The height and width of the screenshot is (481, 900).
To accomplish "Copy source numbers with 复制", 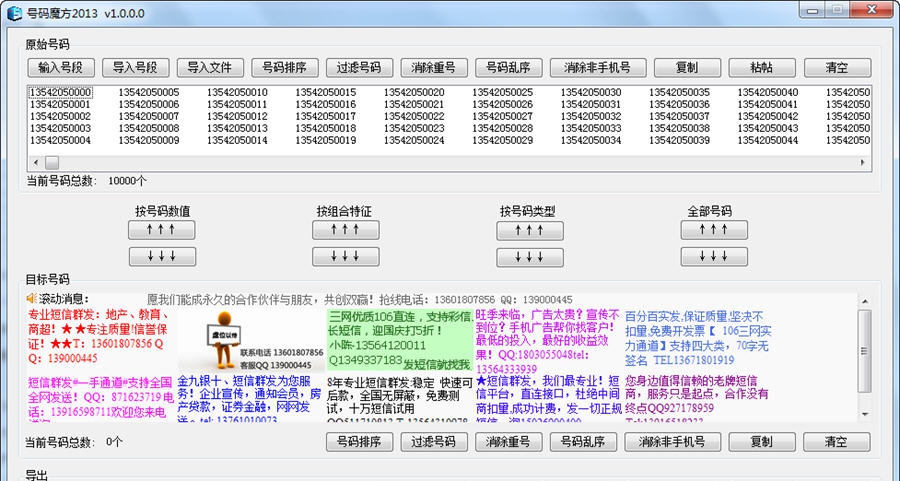I will 687,67.
